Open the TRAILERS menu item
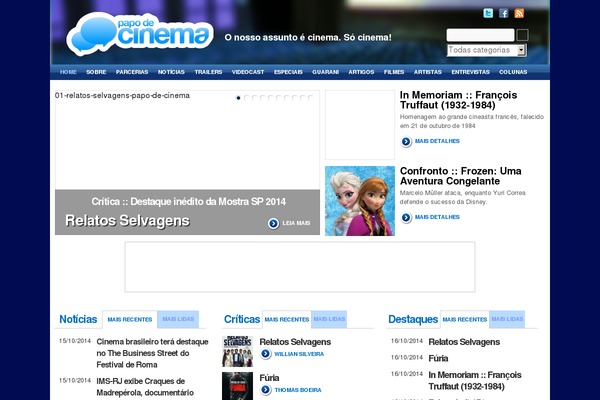The image size is (600, 400). (208, 72)
